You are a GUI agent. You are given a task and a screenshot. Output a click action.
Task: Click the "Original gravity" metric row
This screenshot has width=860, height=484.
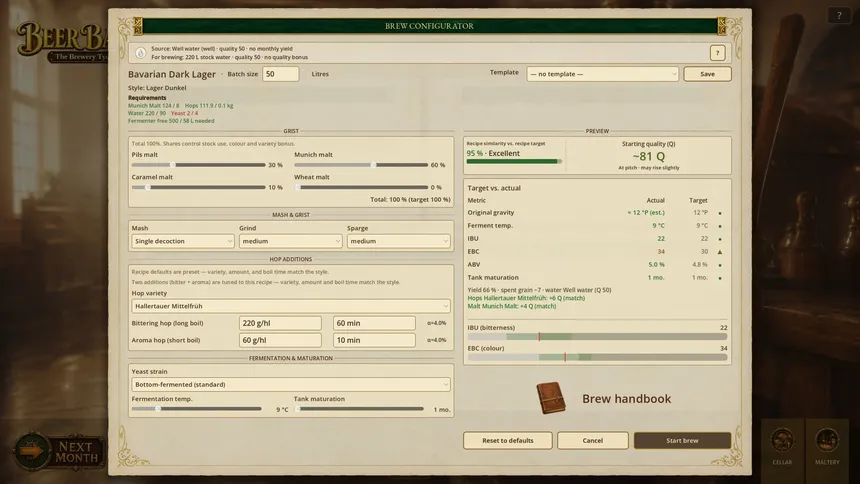tap(597, 212)
